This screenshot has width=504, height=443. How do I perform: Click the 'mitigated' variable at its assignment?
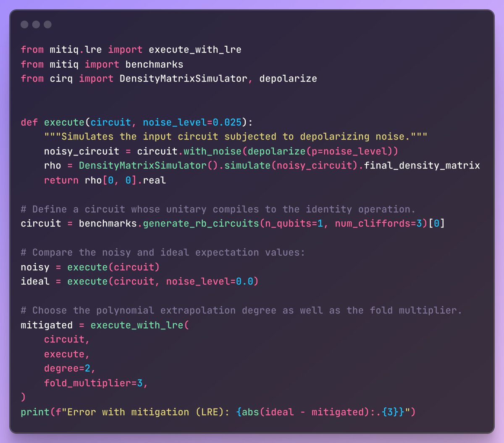[x=47, y=325]
